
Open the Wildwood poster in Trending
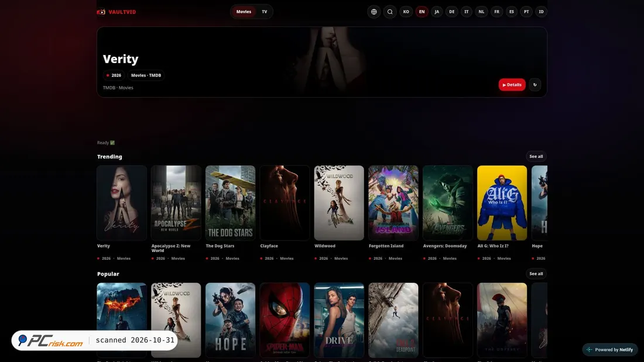click(339, 203)
